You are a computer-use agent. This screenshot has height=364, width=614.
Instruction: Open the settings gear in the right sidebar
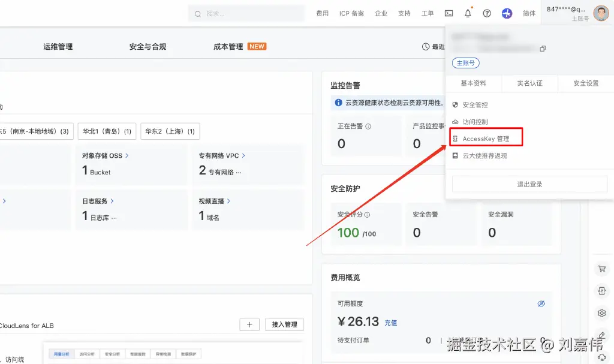(x=602, y=312)
